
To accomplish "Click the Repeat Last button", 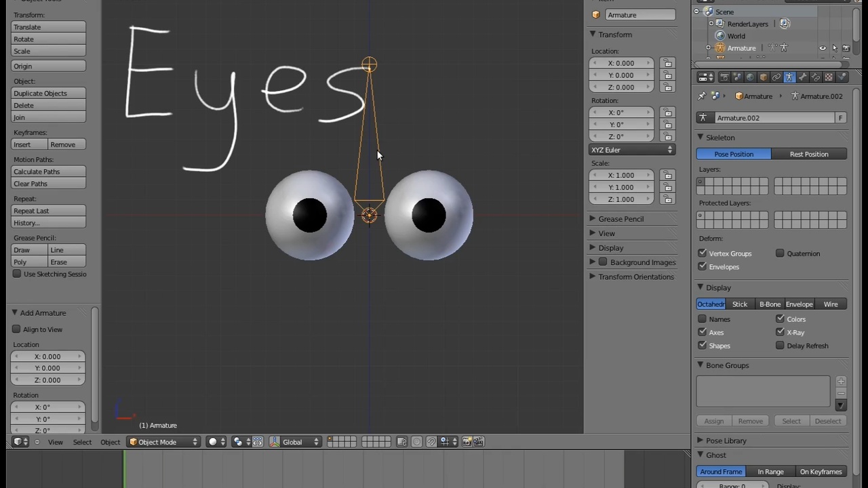I will click(49, 211).
